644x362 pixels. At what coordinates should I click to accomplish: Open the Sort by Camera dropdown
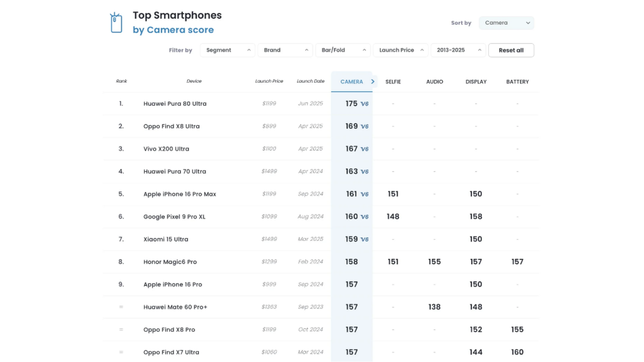(x=507, y=23)
